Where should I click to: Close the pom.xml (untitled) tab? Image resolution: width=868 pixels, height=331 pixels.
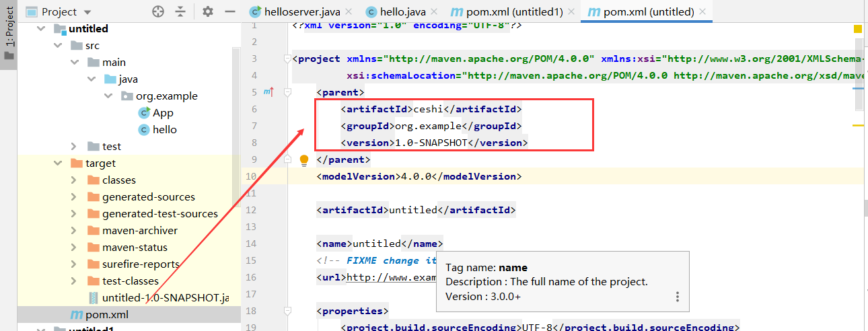click(702, 12)
